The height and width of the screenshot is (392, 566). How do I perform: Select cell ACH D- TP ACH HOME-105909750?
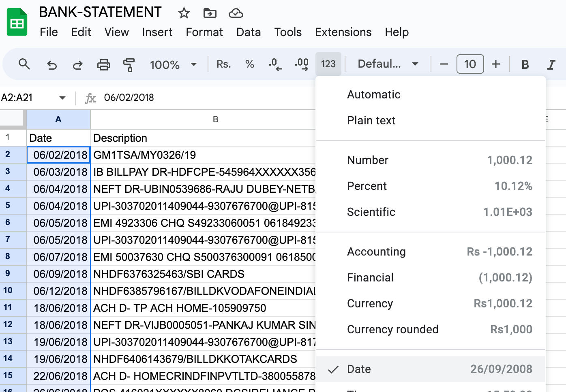pos(203,308)
